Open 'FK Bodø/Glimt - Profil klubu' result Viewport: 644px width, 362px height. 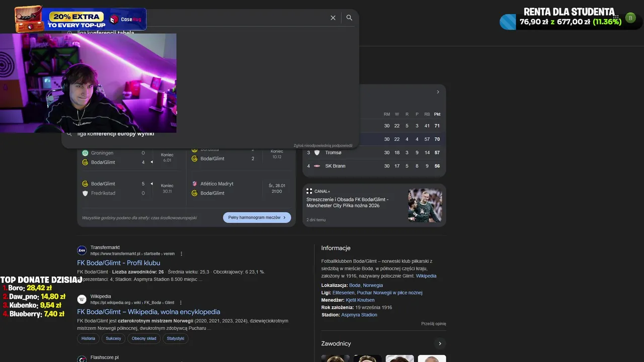[119, 263]
